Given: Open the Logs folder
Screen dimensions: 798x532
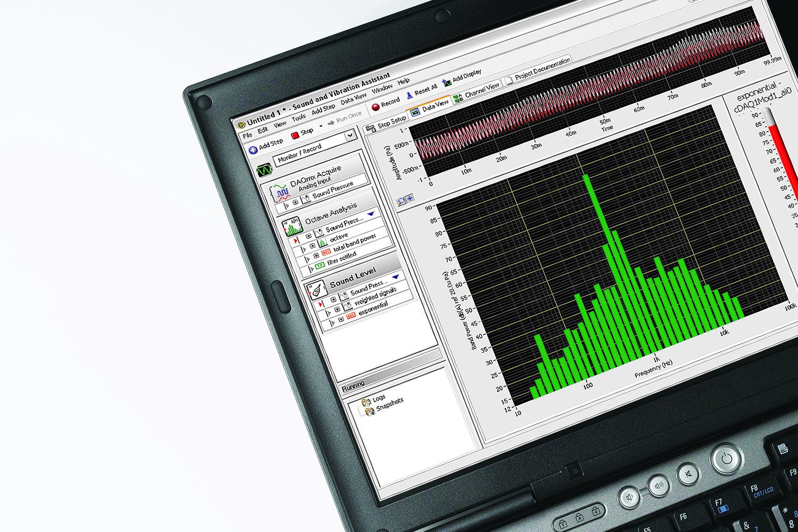Looking at the screenshot, I should tap(366, 402).
